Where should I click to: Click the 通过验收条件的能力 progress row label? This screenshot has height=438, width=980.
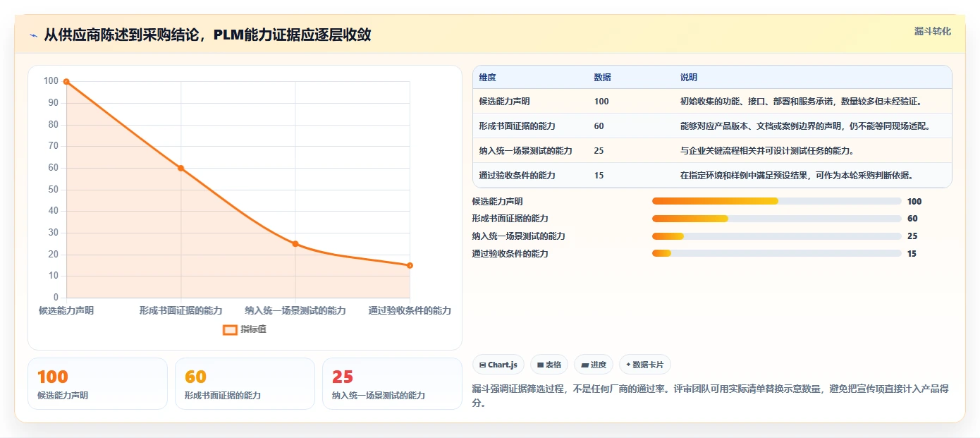pos(510,254)
